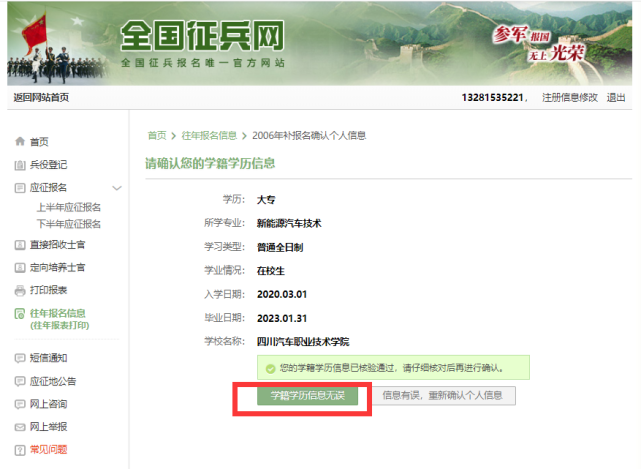Click 注册信息修改 link
This screenshot has width=641, height=469.
tap(569, 97)
